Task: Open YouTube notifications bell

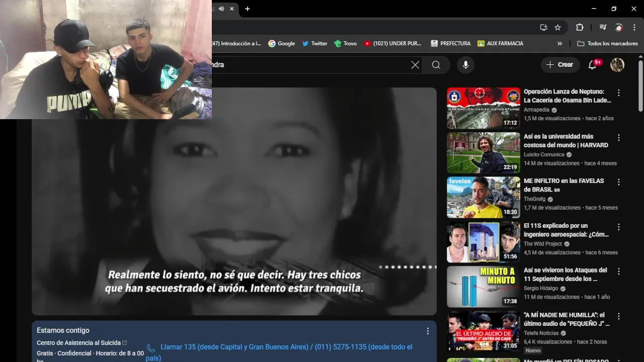Action: coord(593,65)
